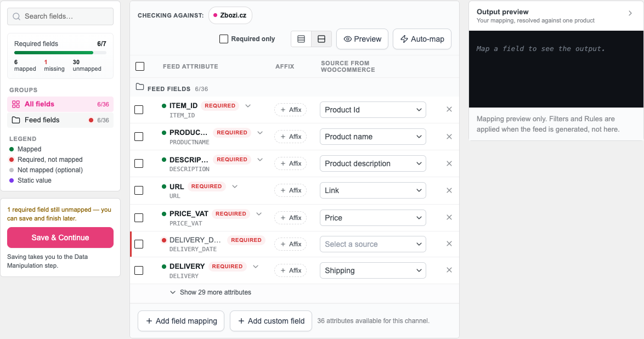Image resolution: width=644 pixels, height=339 pixels.
Task: Click the dark output preview area
Action: 556,69
